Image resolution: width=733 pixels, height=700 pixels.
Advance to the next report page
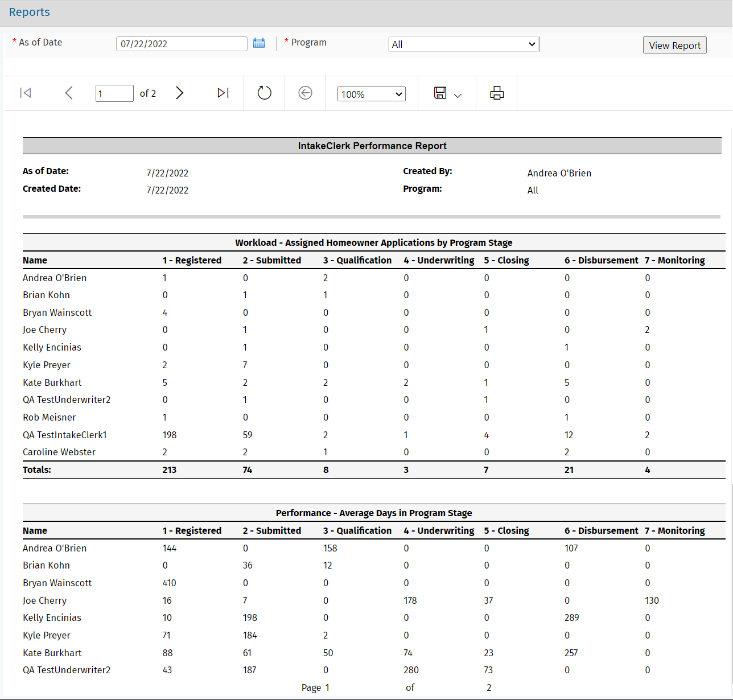click(180, 93)
